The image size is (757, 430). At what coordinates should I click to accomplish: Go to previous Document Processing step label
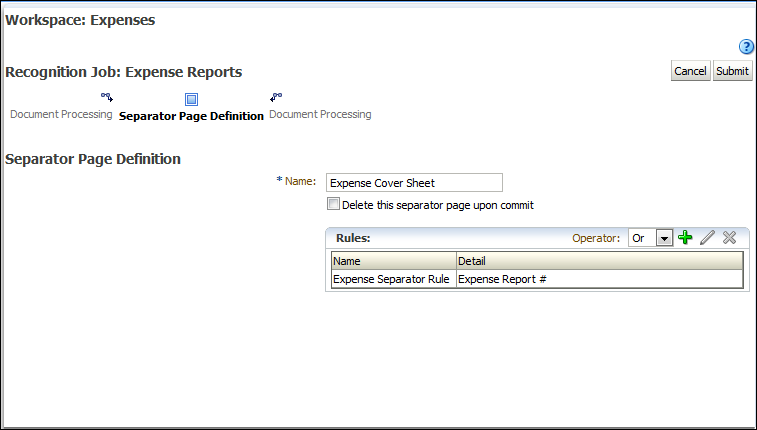(61, 114)
